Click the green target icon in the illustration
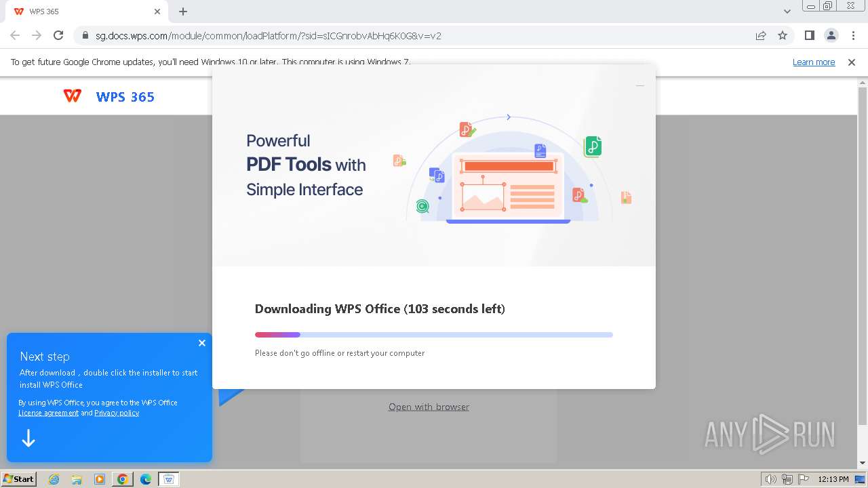This screenshot has height=488, width=868. tap(422, 206)
